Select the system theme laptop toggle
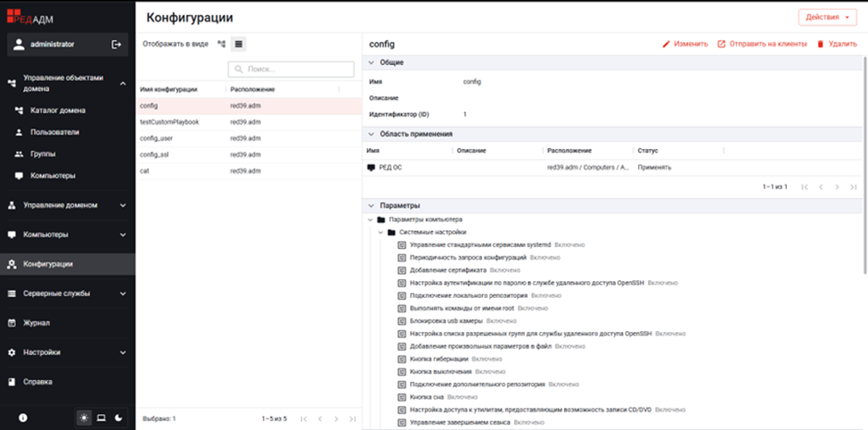868x430 pixels. (101, 418)
